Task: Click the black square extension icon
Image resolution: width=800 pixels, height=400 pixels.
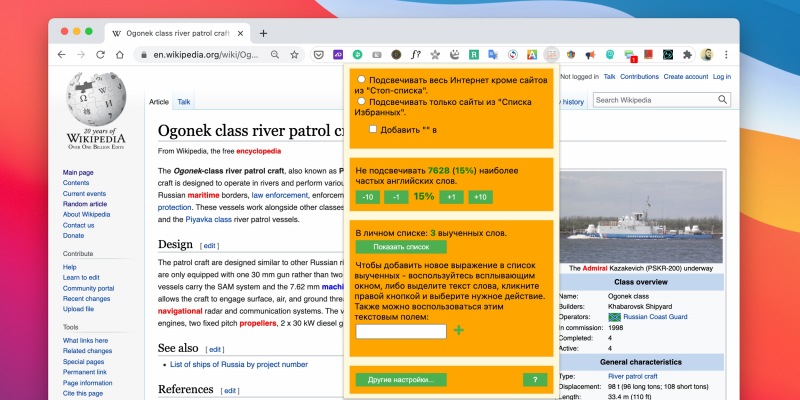Action: coord(668,55)
